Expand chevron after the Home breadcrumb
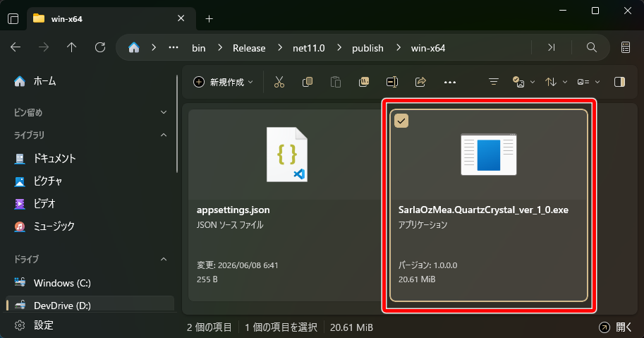Viewport: 644px width, 338px height. click(154, 48)
